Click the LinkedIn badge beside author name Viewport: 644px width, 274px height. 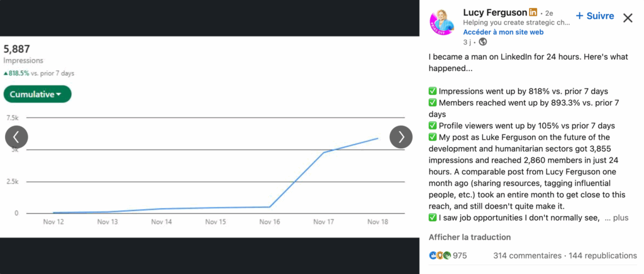533,13
